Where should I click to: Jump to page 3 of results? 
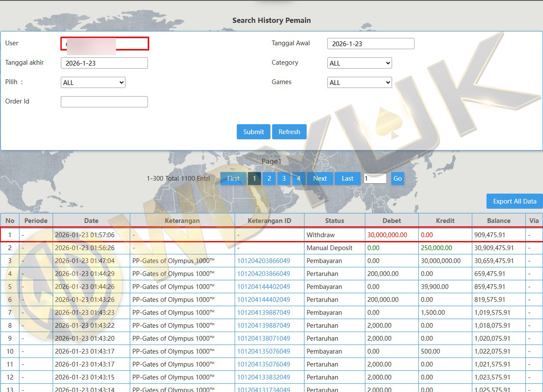tap(284, 179)
